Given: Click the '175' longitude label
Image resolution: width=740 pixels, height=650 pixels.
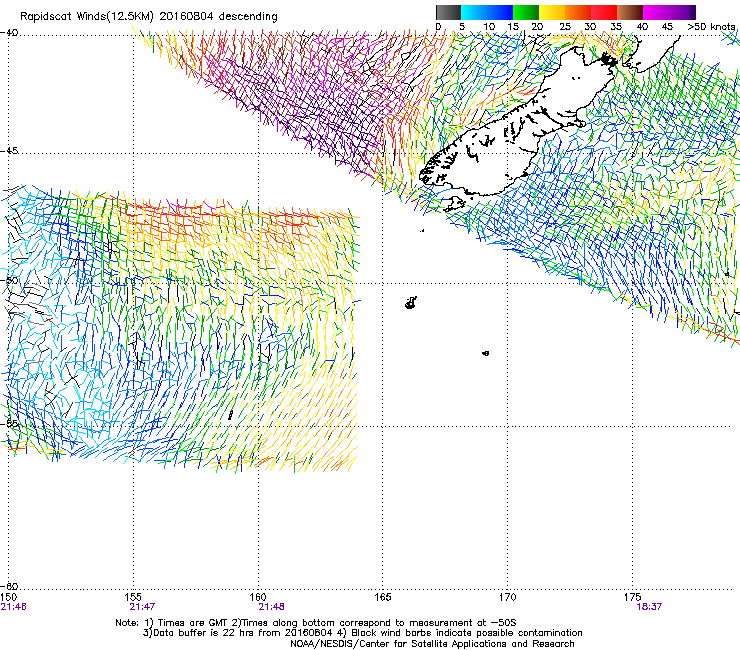Looking at the screenshot, I should tap(632, 598).
